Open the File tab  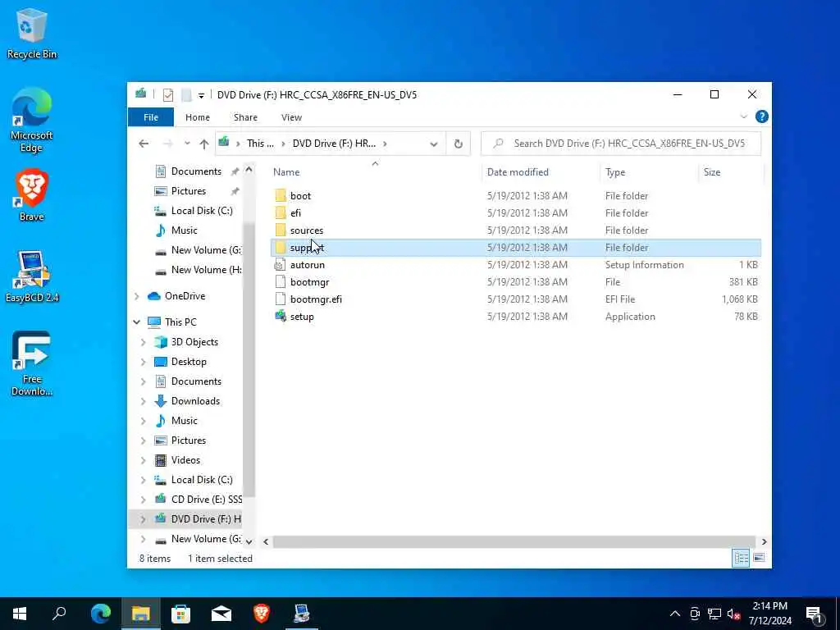click(151, 117)
